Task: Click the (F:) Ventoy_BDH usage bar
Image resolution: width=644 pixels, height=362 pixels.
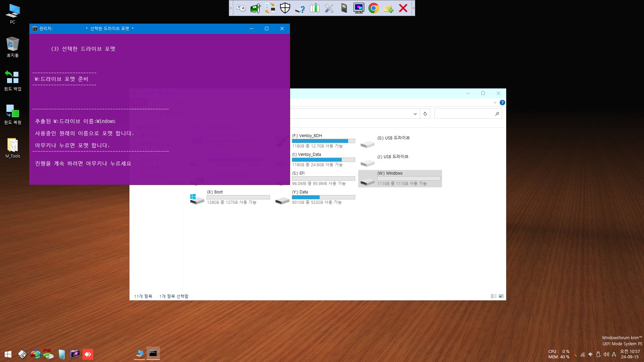Action: point(323,141)
